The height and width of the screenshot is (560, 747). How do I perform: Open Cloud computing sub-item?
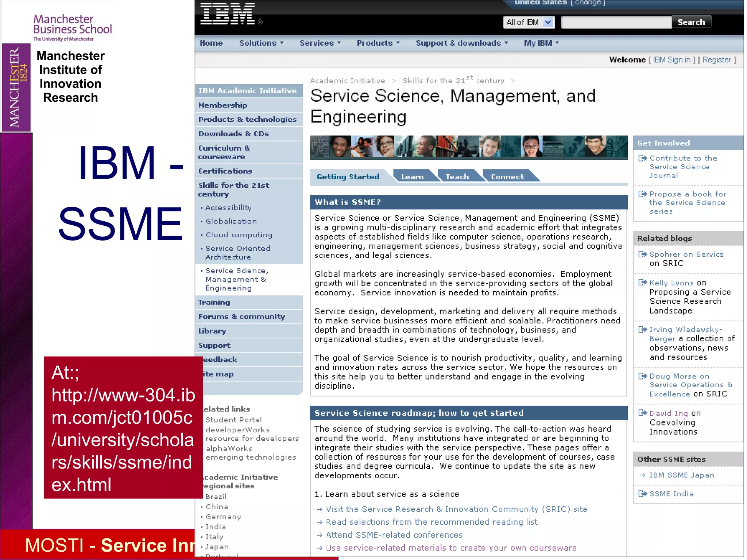click(x=239, y=235)
